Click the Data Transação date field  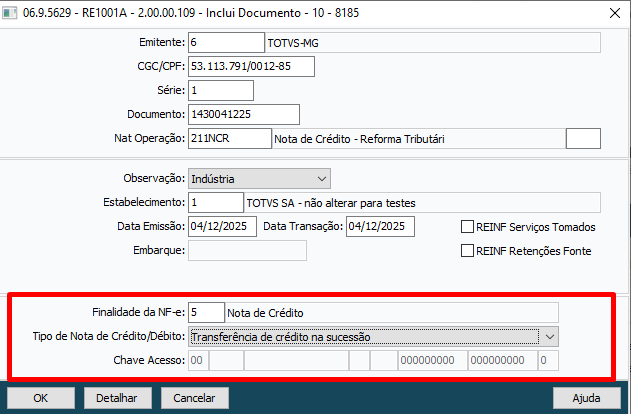380,227
